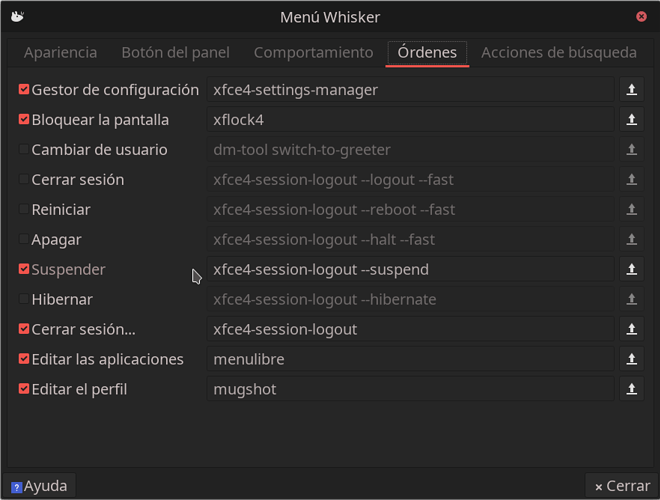The height and width of the screenshot is (500, 660).
Task: Enable the Cambiar de usuario checkbox
Action: [x=24, y=149]
